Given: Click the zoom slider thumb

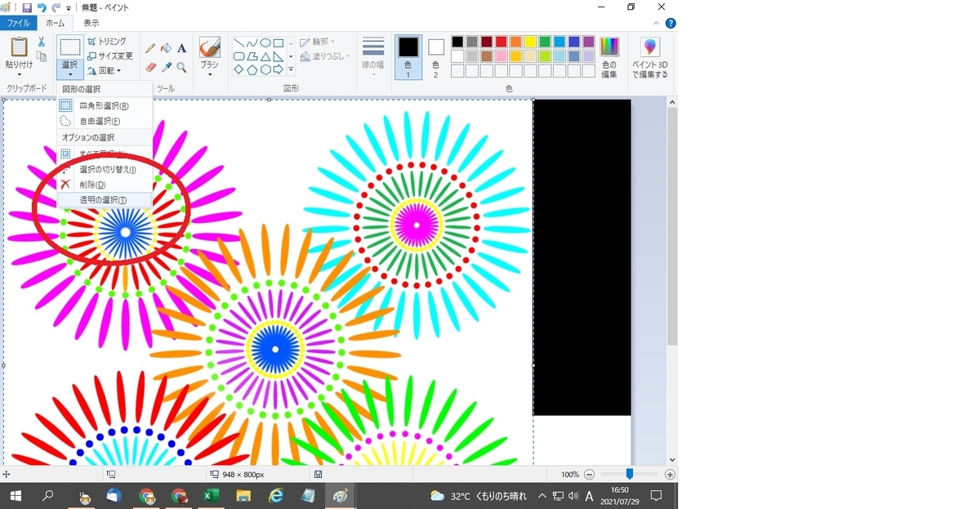Looking at the screenshot, I should point(630,474).
